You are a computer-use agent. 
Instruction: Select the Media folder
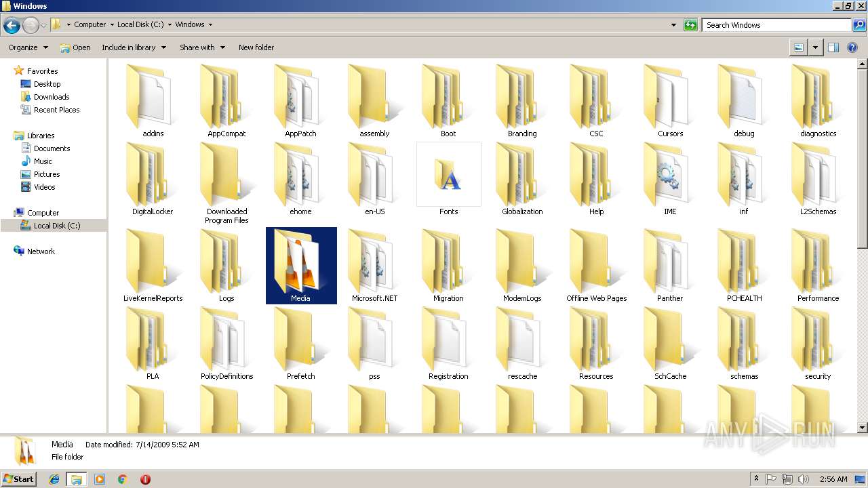[x=301, y=266]
